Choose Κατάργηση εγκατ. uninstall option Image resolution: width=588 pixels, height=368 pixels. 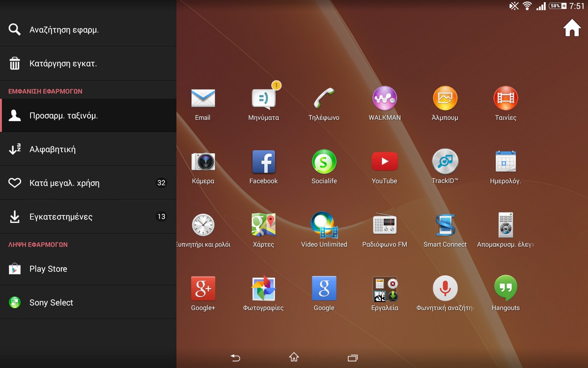(88, 63)
